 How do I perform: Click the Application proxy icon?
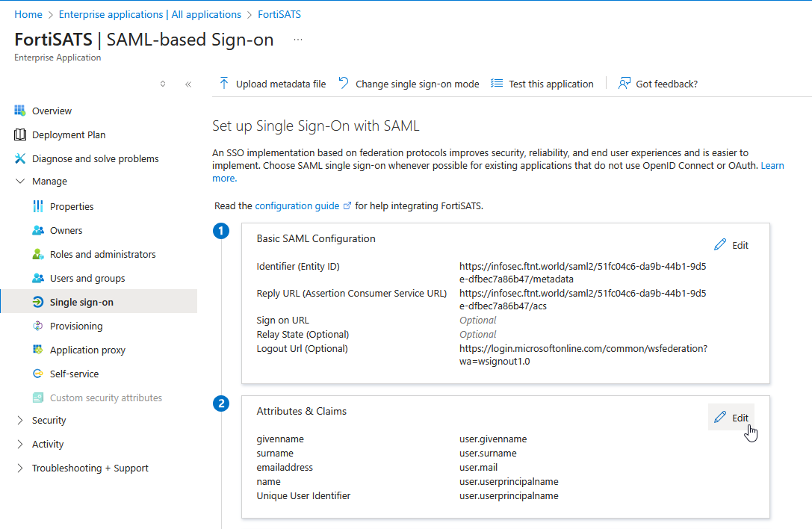click(38, 350)
